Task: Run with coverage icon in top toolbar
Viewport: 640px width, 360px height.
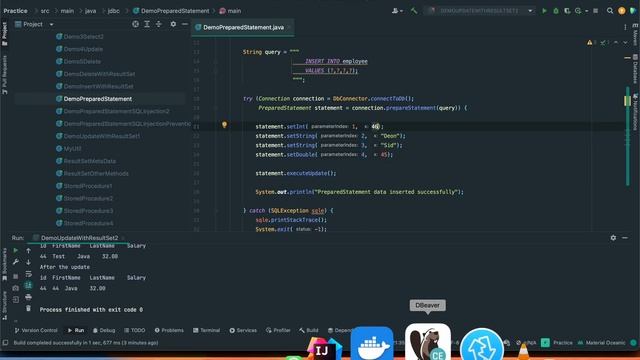Action: 567,11
